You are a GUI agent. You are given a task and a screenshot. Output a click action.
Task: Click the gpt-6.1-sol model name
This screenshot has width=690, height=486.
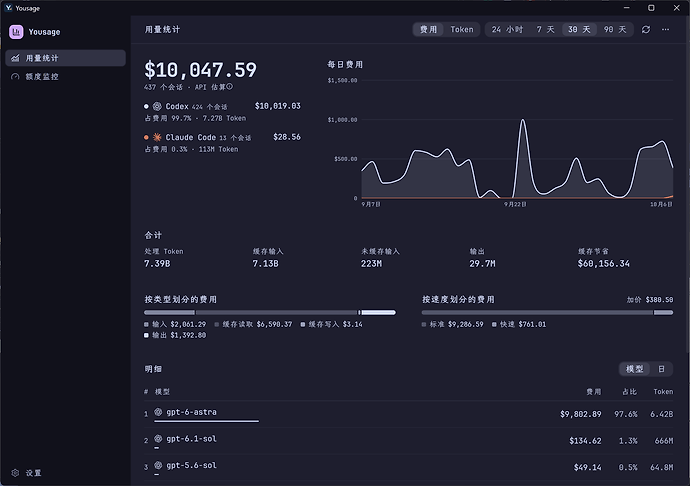[x=191, y=438]
